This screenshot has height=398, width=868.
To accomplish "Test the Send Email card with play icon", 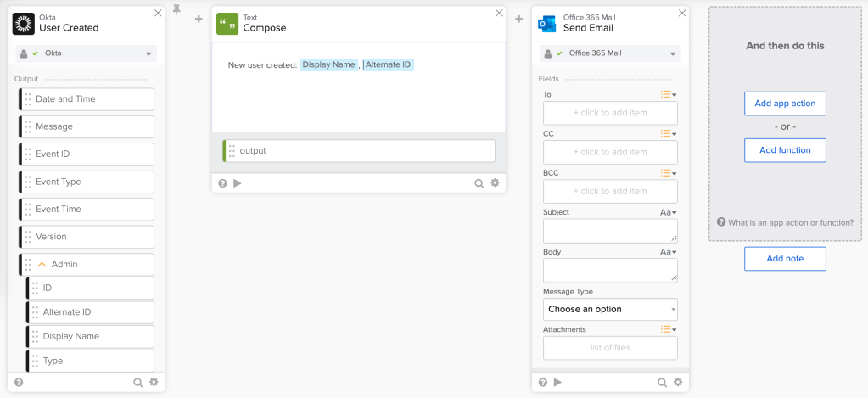I will tap(557, 382).
